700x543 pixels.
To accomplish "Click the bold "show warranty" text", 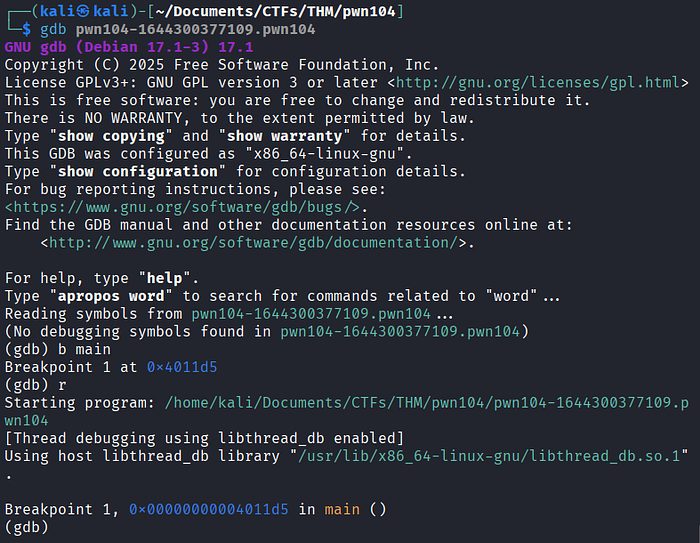I will [x=284, y=136].
